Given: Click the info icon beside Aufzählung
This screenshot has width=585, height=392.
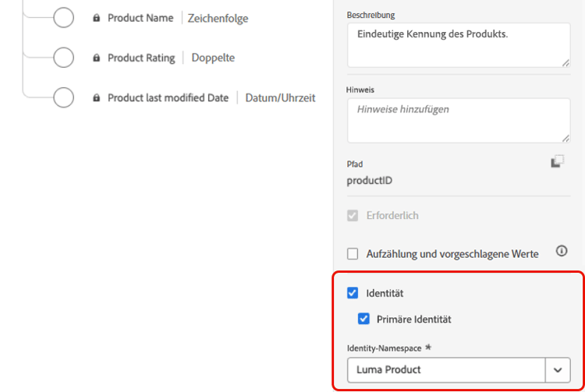Looking at the screenshot, I should point(561,251).
